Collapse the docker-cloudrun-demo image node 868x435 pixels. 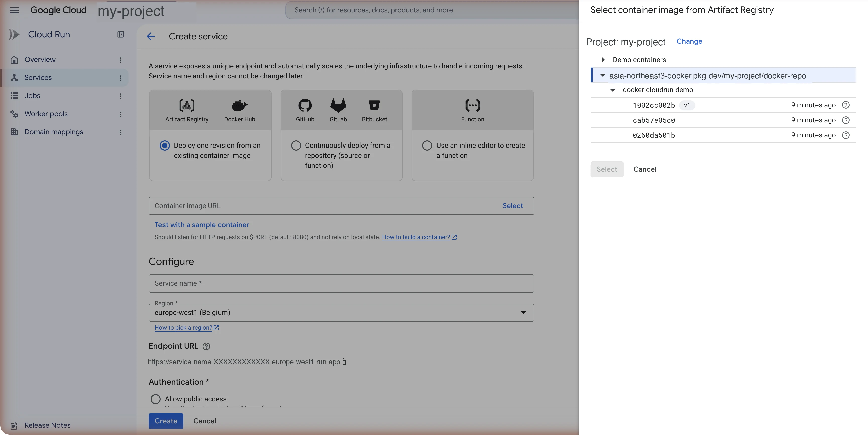(x=613, y=90)
